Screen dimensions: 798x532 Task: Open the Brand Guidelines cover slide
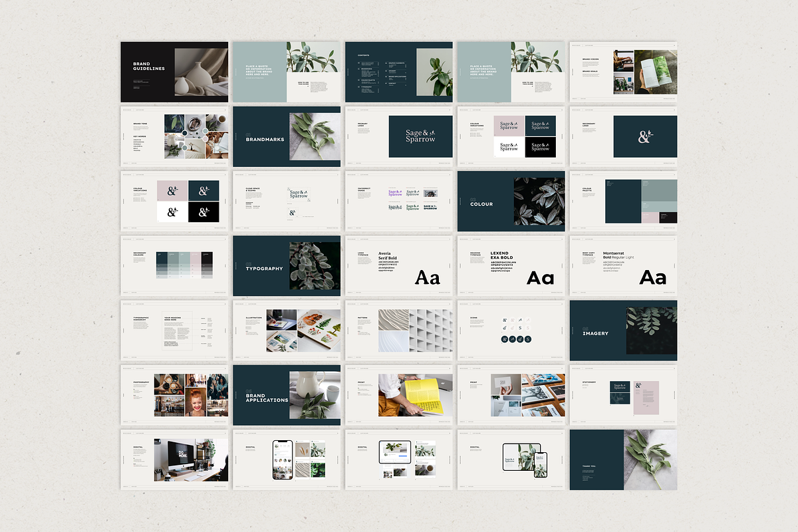174,72
